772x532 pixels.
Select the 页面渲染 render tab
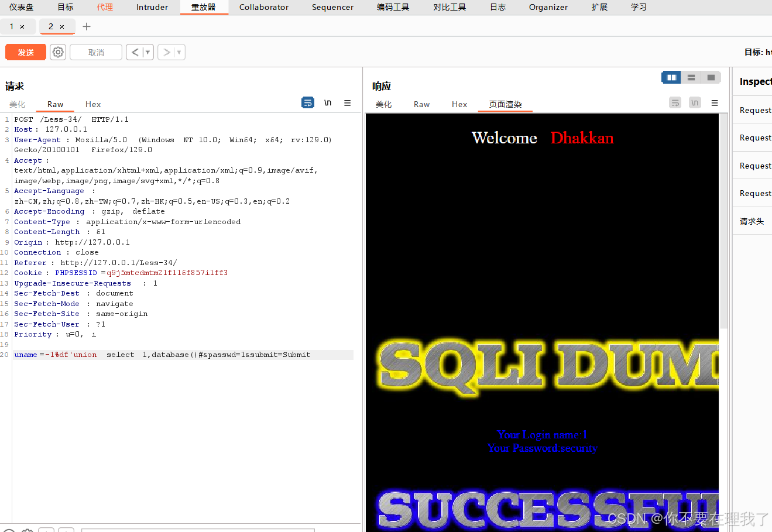pyautogui.click(x=505, y=104)
